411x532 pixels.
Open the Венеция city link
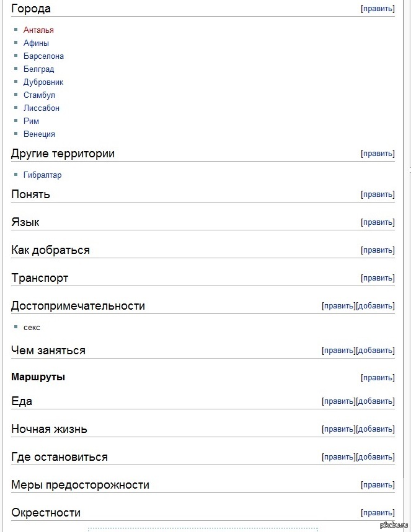[39, 134]
